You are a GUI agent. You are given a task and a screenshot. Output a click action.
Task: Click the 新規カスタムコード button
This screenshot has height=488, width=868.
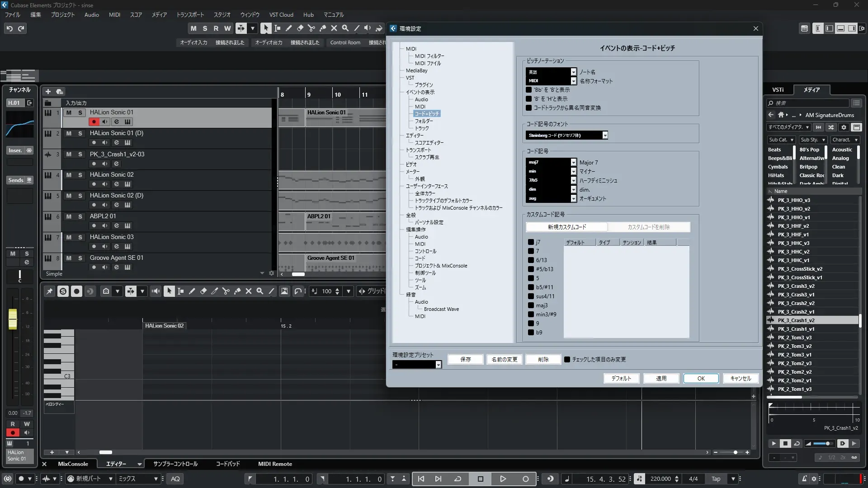(566, 227)
